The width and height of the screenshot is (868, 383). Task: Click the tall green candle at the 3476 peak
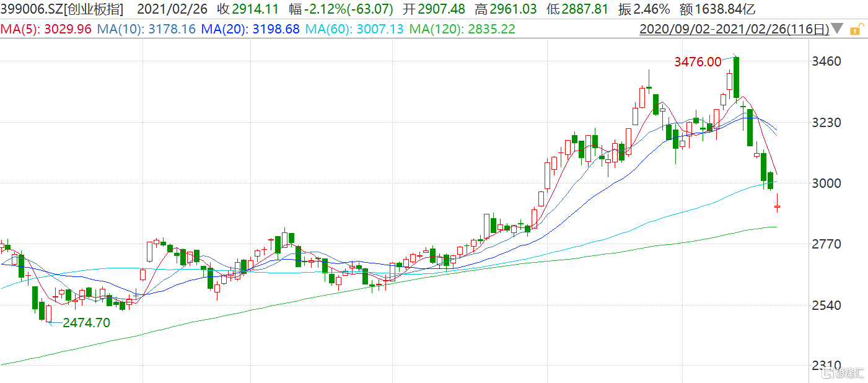point(736,77)
